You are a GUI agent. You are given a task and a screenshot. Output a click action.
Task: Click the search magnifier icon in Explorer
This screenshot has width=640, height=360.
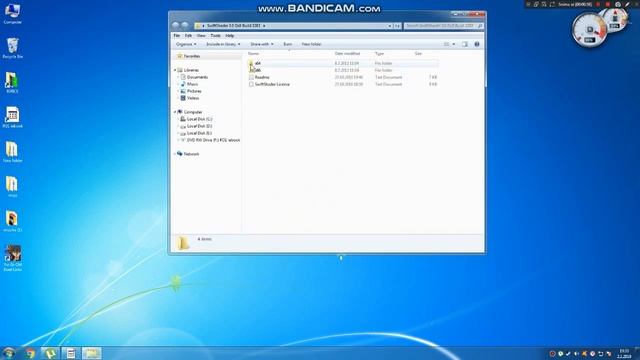click(480, 26)
